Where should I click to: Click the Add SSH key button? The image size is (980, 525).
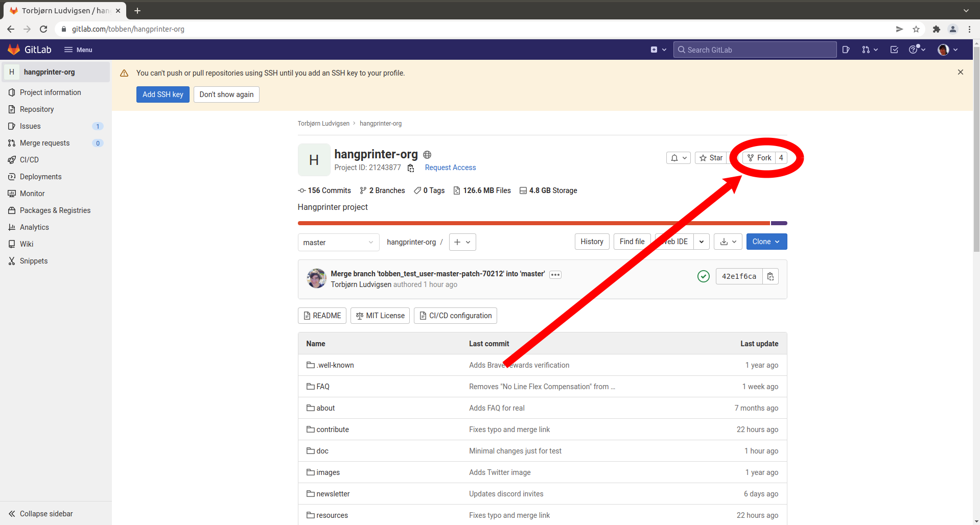pyautogui.click(x=162, y=94)
